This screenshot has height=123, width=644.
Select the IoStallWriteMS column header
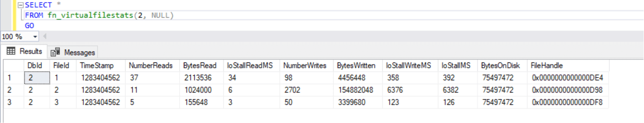[408, 66]
